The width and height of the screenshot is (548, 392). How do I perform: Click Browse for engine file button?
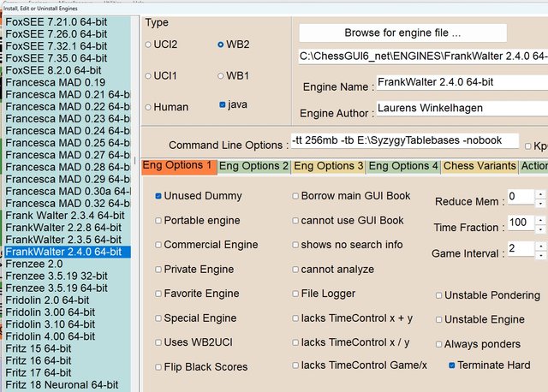pyautogui.click(x=402, y=33)
